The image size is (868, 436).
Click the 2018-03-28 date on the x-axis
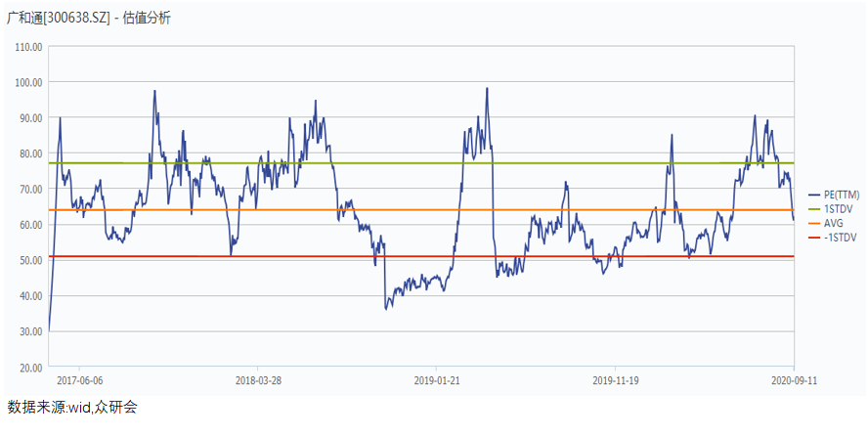tap(258, 380)
